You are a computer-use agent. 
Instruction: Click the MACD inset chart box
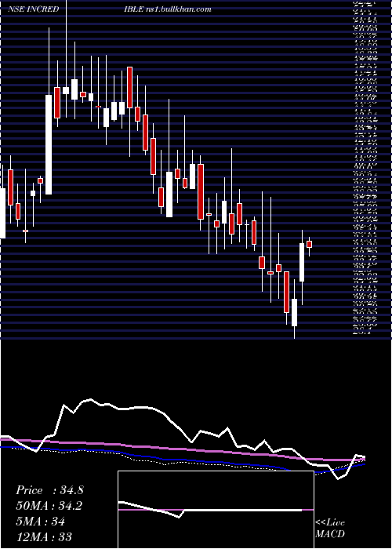click(x=216, y=510)
